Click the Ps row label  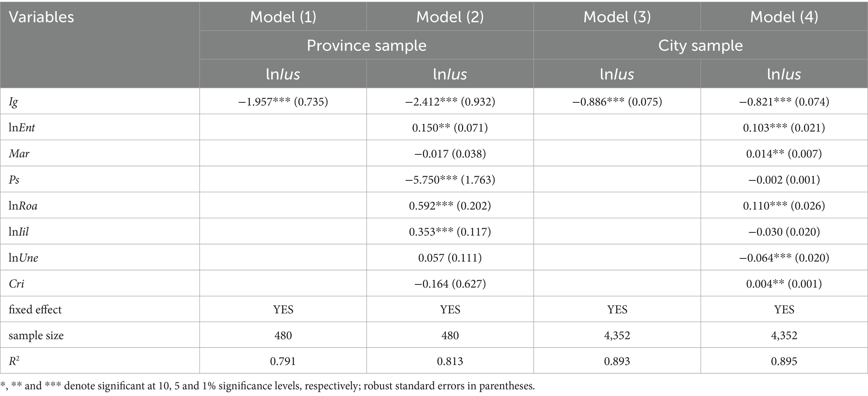[x=14, y=180]
